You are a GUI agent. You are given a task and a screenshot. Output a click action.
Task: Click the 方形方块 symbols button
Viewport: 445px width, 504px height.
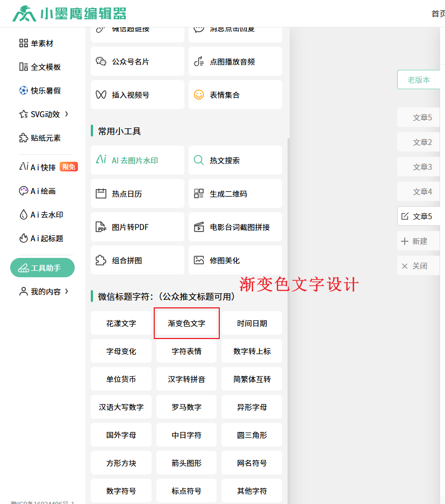(121, 463)
